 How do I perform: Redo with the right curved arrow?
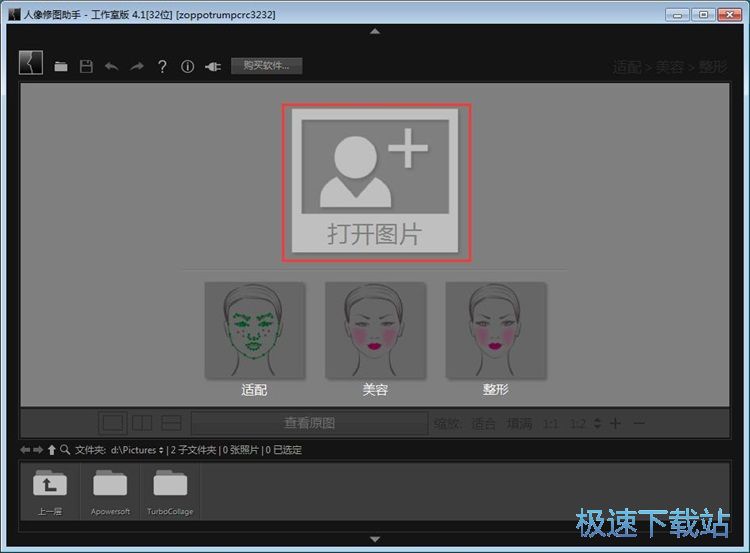pos(136,67)
